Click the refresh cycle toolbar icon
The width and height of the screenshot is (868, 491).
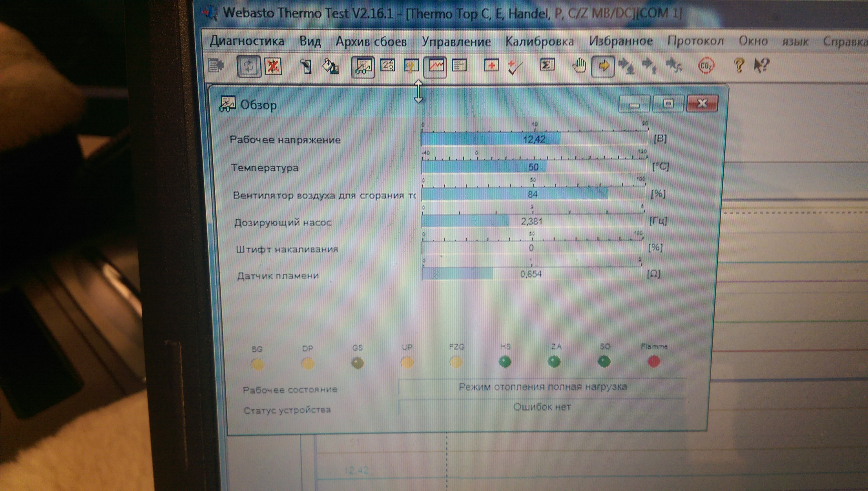tap(249, 66)
